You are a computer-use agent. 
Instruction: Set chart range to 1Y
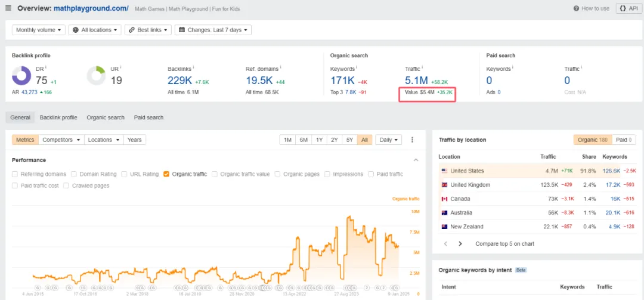click(319, 140)
